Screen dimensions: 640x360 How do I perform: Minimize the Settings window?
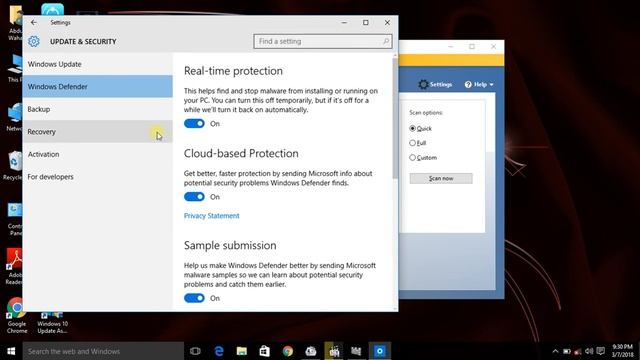pyautogui.click(x=344, y=23)
